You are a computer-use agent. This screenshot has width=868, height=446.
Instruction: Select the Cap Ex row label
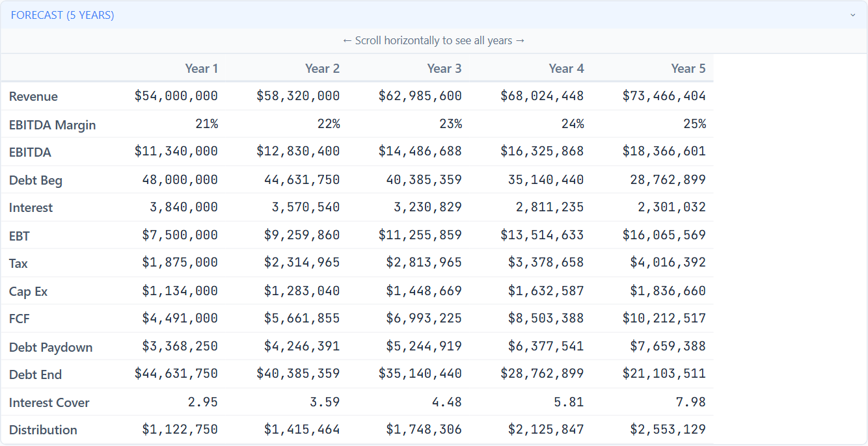pos(28,291)
